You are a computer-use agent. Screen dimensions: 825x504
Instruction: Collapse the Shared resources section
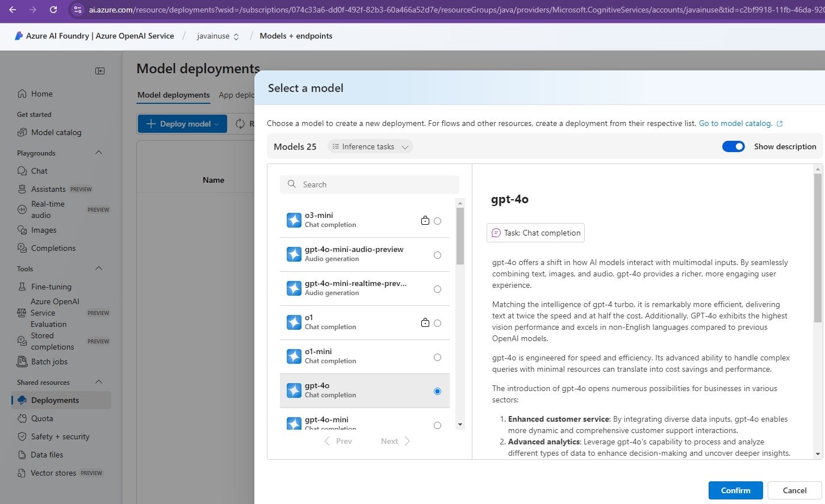point(99,382)
